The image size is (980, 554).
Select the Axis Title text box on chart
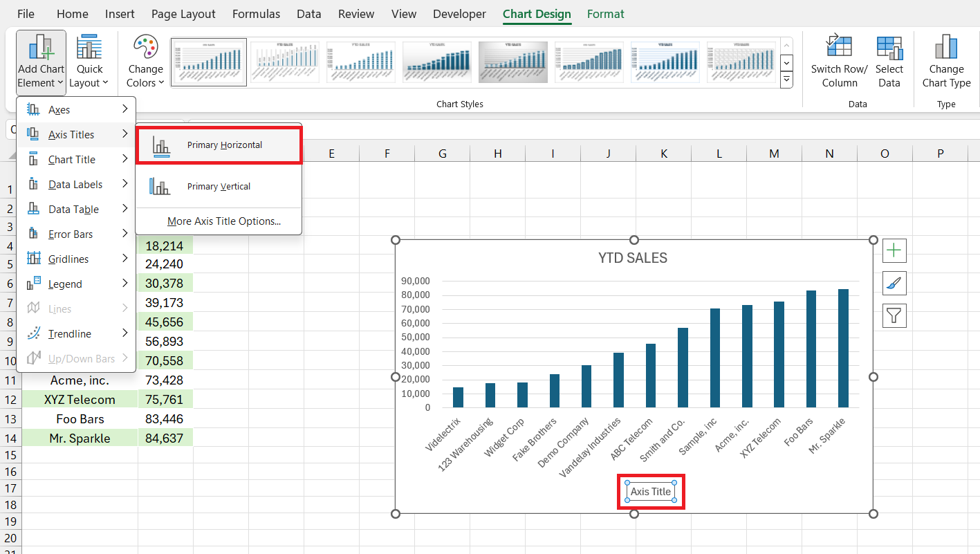coord(650,491)
